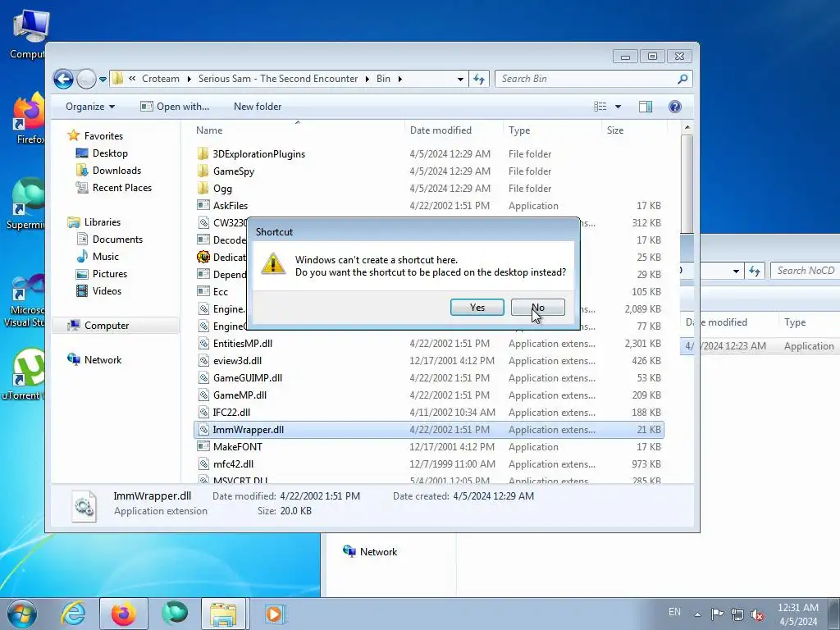The width and height of the screenshot is (840, 630).
Task: Toggle the preview pane button
Action: tap(646, 107)
